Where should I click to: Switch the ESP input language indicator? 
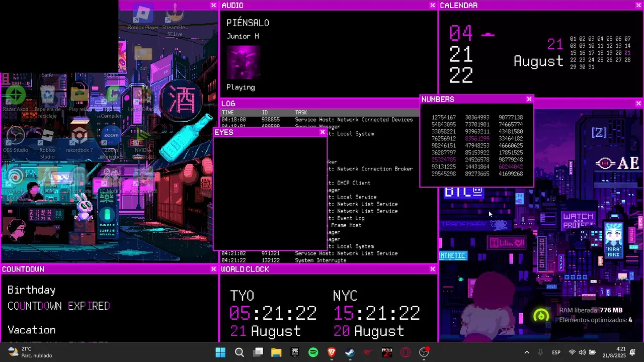coord(556,352)
